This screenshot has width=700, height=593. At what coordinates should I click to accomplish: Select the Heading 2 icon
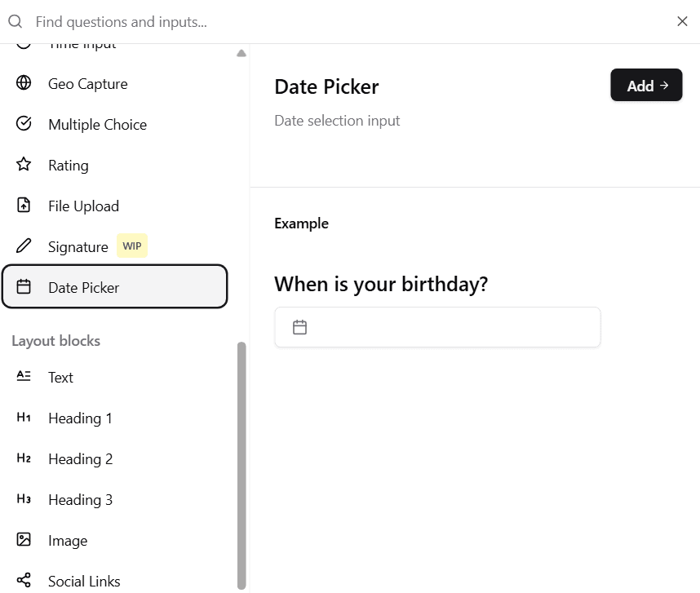[22, 458]
